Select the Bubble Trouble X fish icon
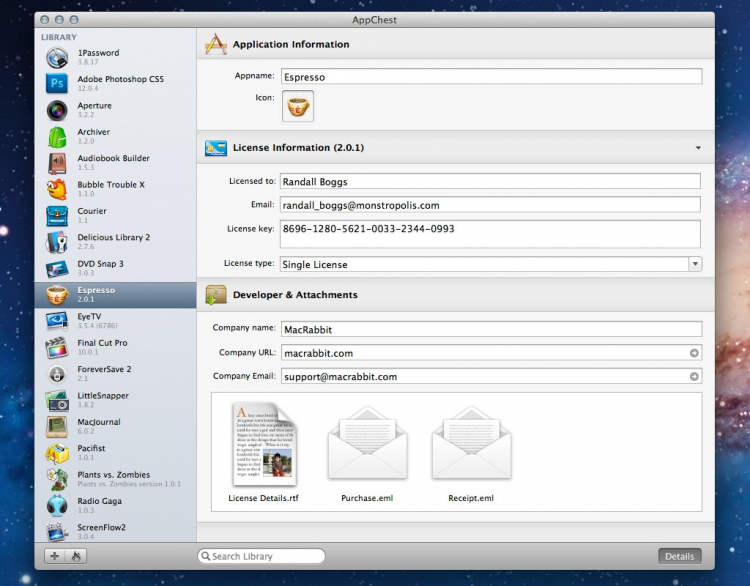 point(57,189)
